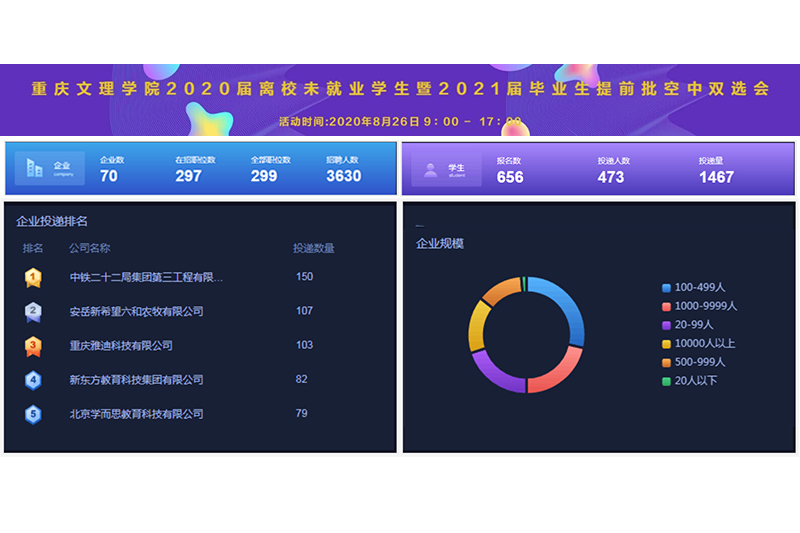800x533 pixels.
Task: Click the gold rank 1 medal icon
Action: point(33,277)
